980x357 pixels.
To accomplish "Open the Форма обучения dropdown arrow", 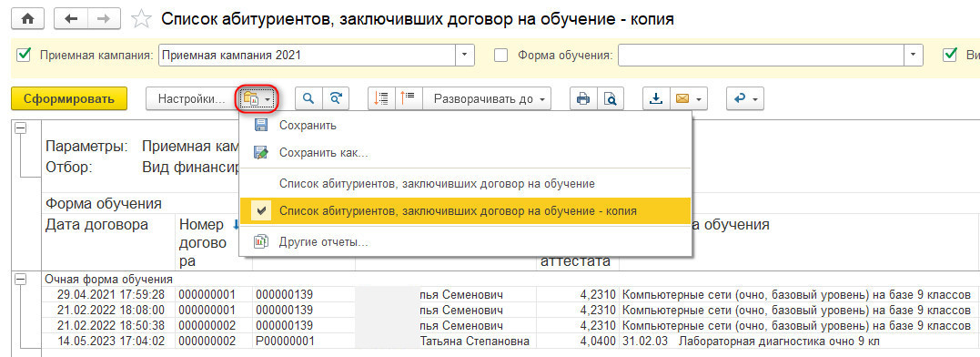I will [x=914, y=55].
